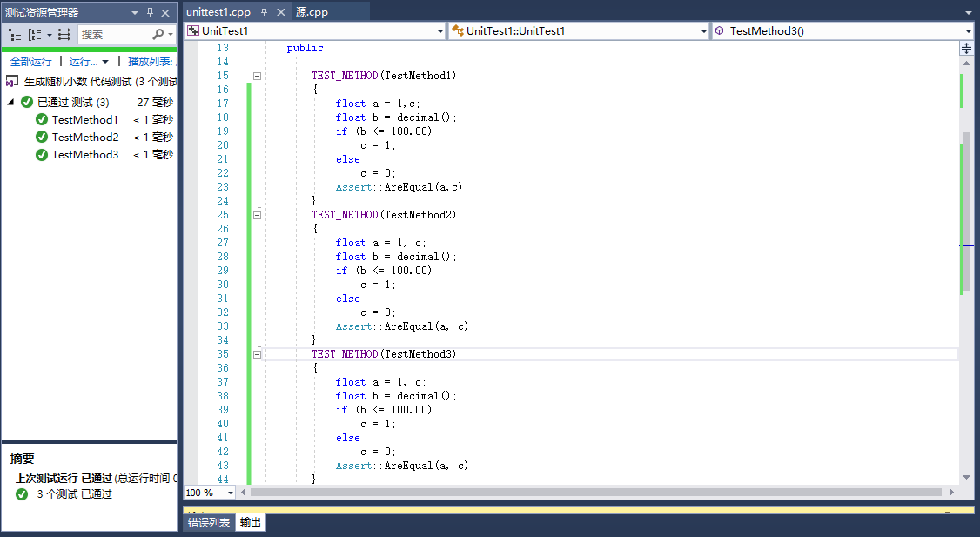Click TEST_METHOD(TestMethod1) on line 15

[x=384, y=76]
